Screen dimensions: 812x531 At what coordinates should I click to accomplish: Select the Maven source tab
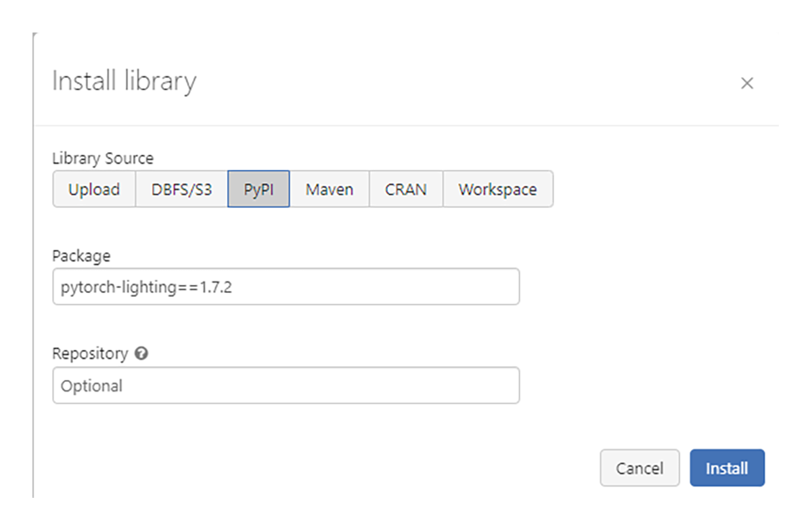point(329,189)
